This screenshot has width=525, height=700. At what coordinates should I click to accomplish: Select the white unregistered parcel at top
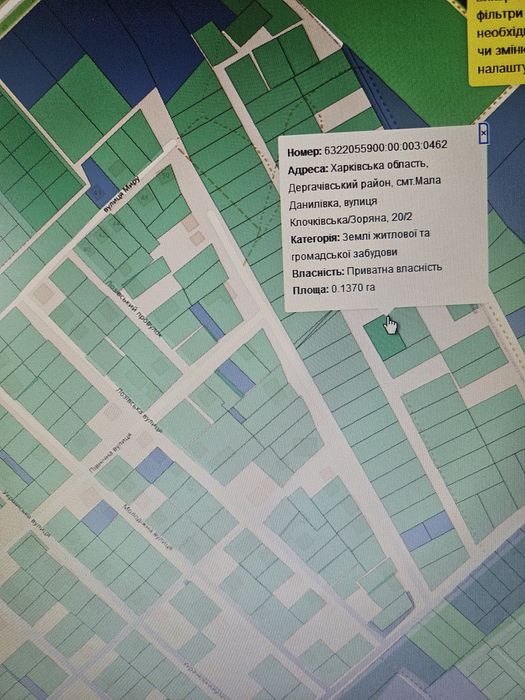[345, 109]
